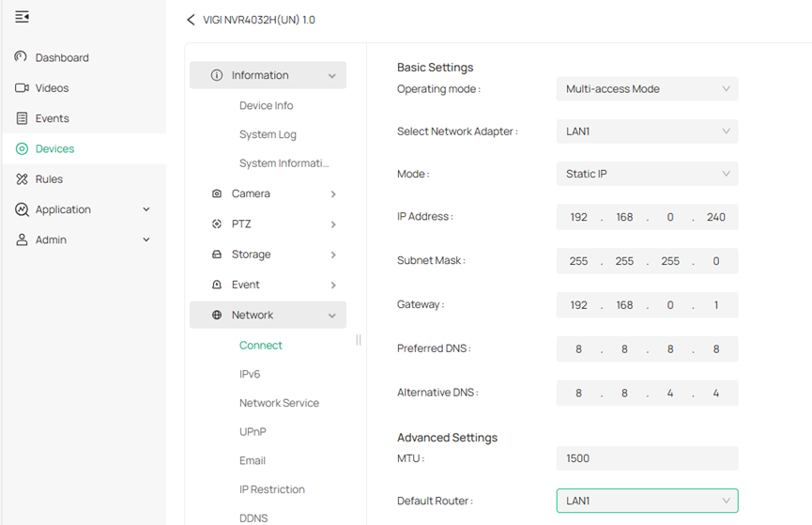The width and height of the screenshot is (812, 525).
Task: Open the Static IP mode dropdown
Action: (647, 174)
